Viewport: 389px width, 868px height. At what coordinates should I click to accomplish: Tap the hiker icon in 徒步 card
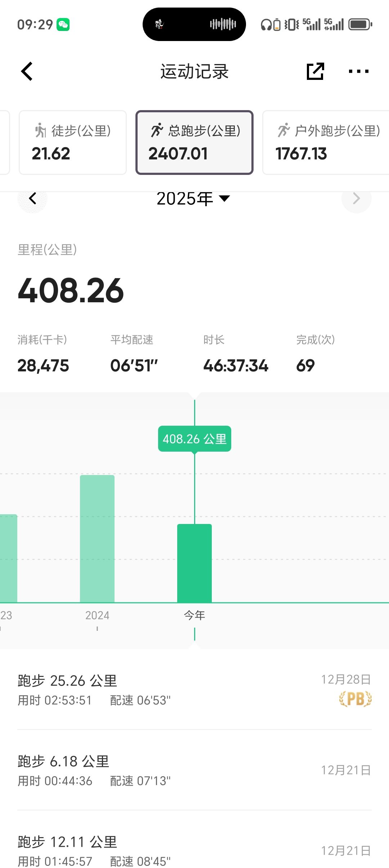[x=40, y=130]
